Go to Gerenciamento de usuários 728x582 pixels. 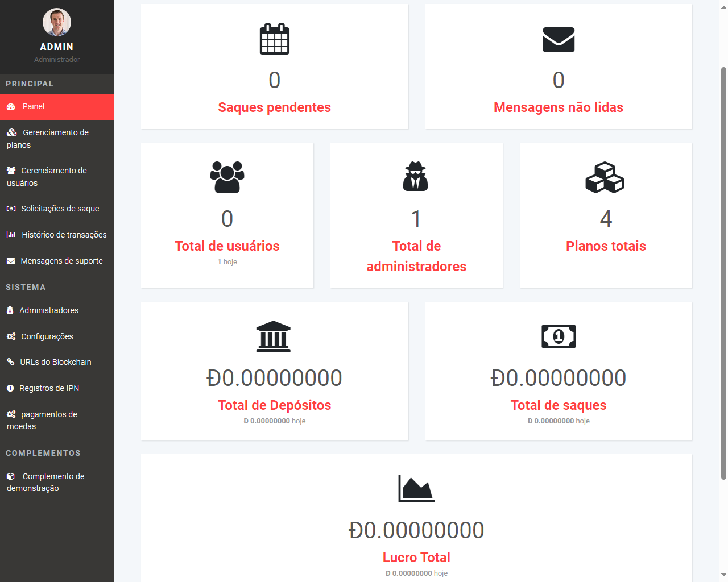click(x=53, y=176)
